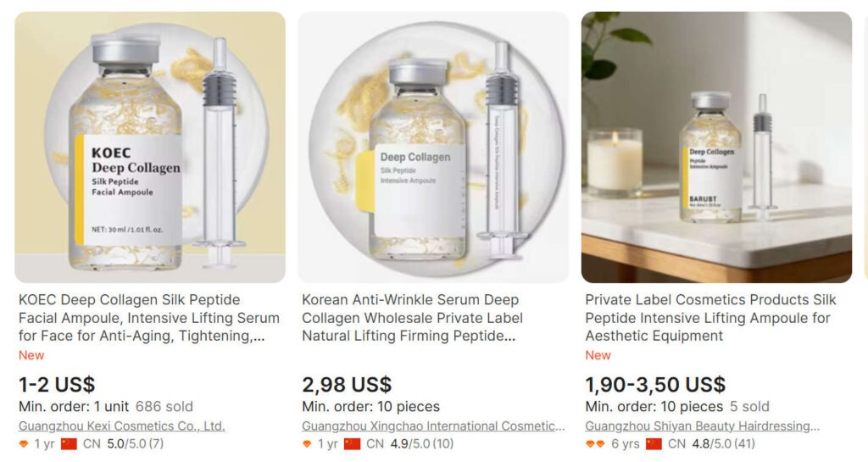Screen dimensions: 868x462
Task: Visit Guangzhou Shiyan Beauty Hairdressing supplier page
Action: pyautogui.click(x=702, y=426)
